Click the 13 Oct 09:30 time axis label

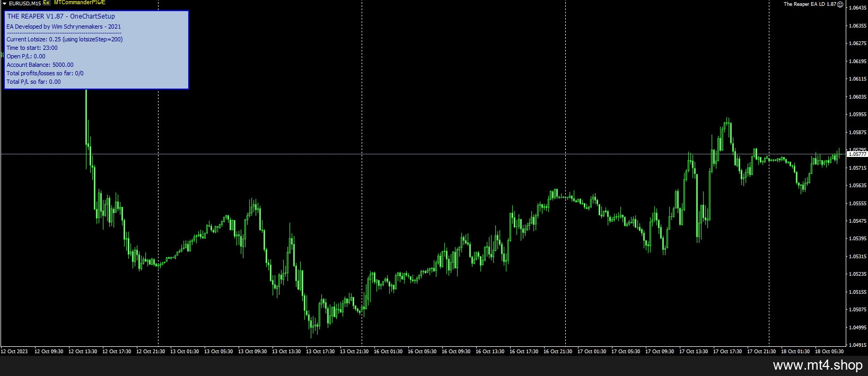click(x=253, y=351)
